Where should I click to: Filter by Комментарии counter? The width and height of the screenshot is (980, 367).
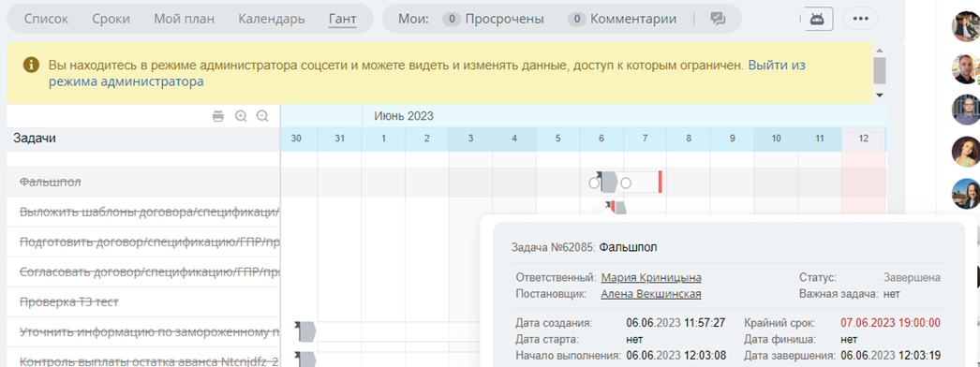tap(622, 19)
